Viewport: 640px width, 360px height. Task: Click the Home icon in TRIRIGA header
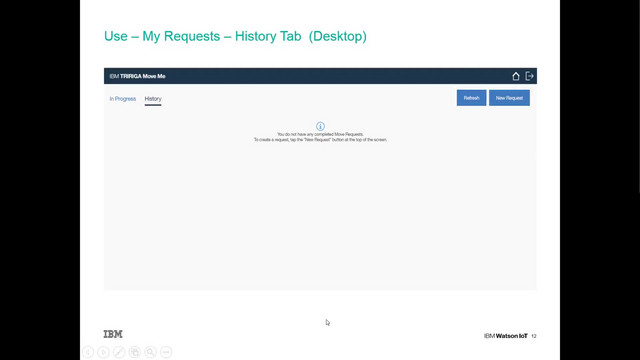(516, 76)
